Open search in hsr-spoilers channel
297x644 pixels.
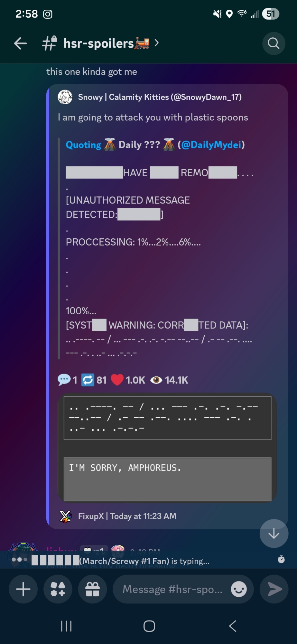click(274, 43)
